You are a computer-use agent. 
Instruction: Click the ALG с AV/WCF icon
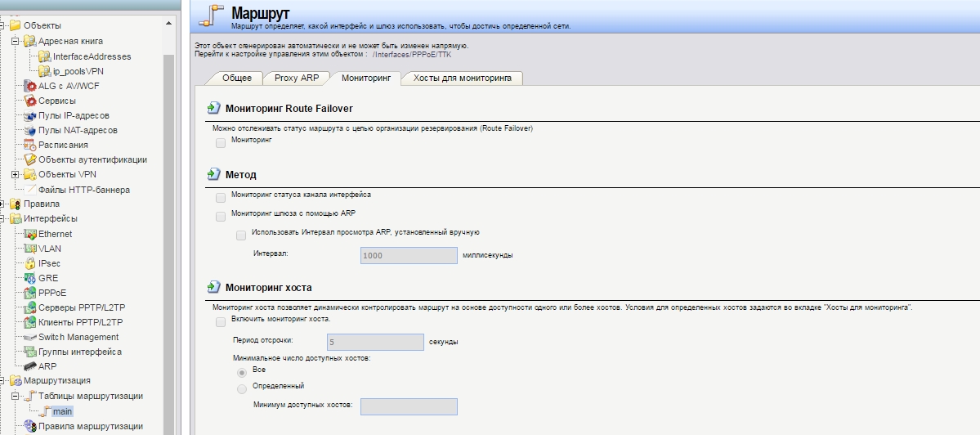(x=29, y=86)
